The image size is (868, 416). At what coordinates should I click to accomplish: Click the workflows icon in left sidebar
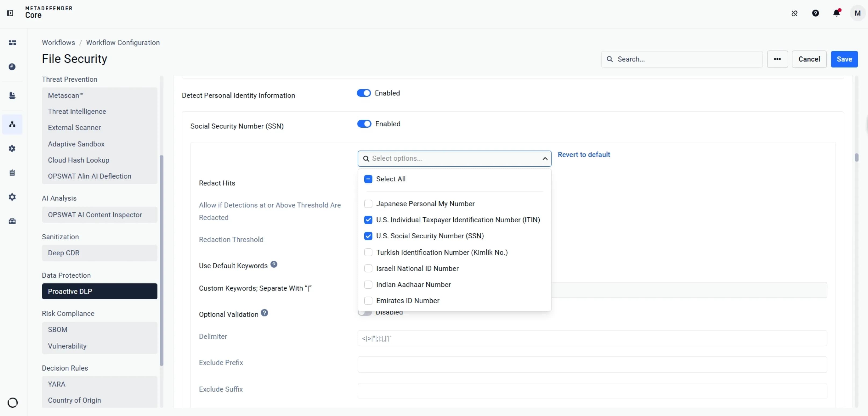(12, 124)
